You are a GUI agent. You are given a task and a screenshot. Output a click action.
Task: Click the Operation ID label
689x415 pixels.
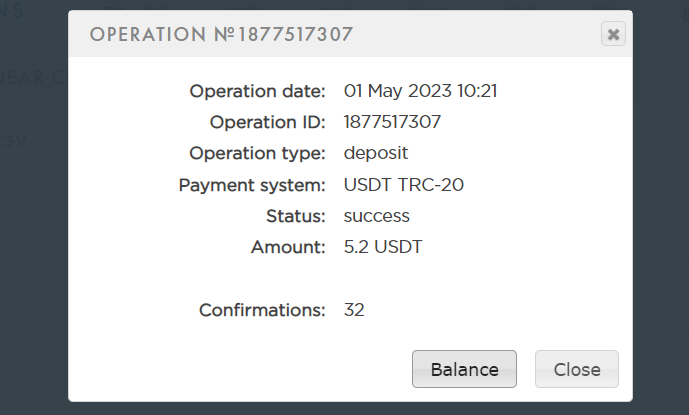click(x=267, y=122)
